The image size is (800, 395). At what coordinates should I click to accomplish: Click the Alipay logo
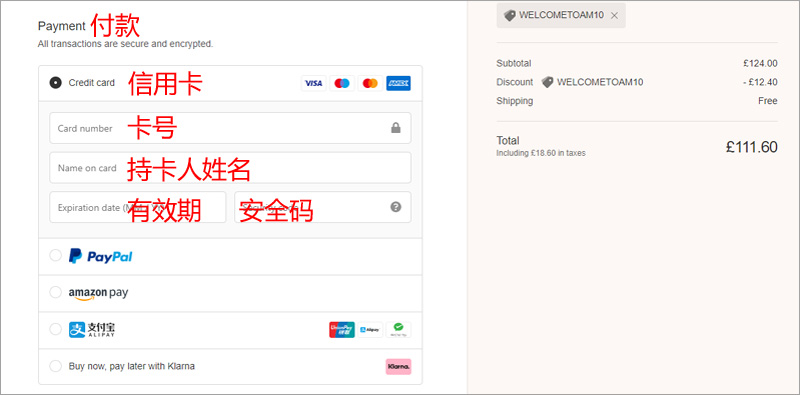(x=92, y=330)
